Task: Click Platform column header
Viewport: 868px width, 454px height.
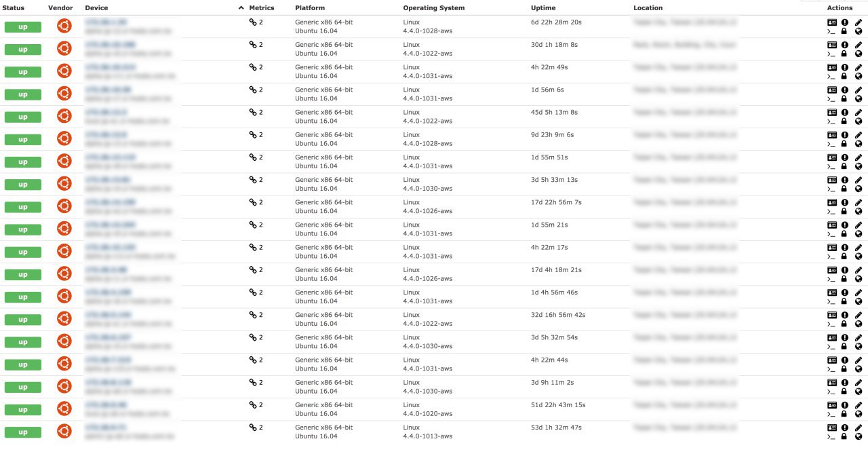Action: coord(310,8)
